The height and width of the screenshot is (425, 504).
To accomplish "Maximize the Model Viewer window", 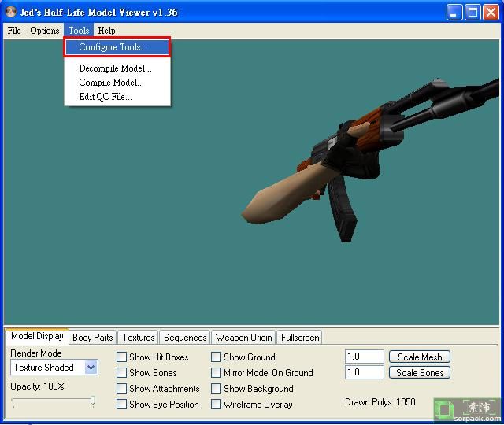I will [x=472, y=13].
